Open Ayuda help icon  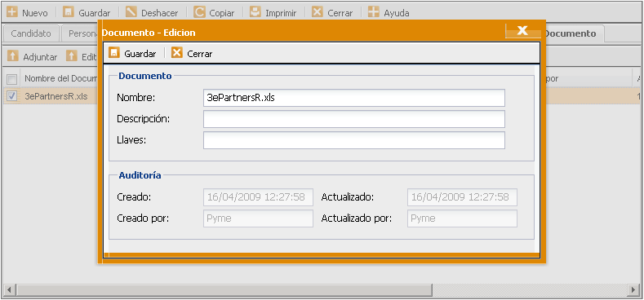(x=373, y=12)
